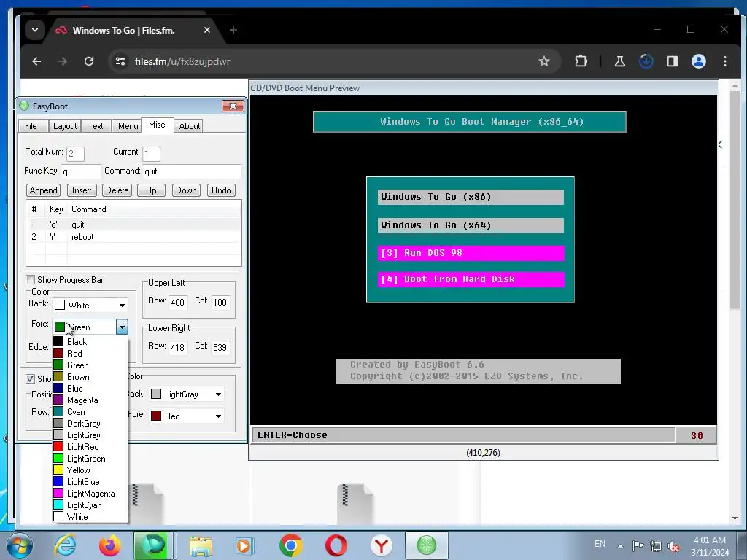747x560 pixels.
Task: Enable Show Progress Bar checkbox
Action: tap(30, 279)
